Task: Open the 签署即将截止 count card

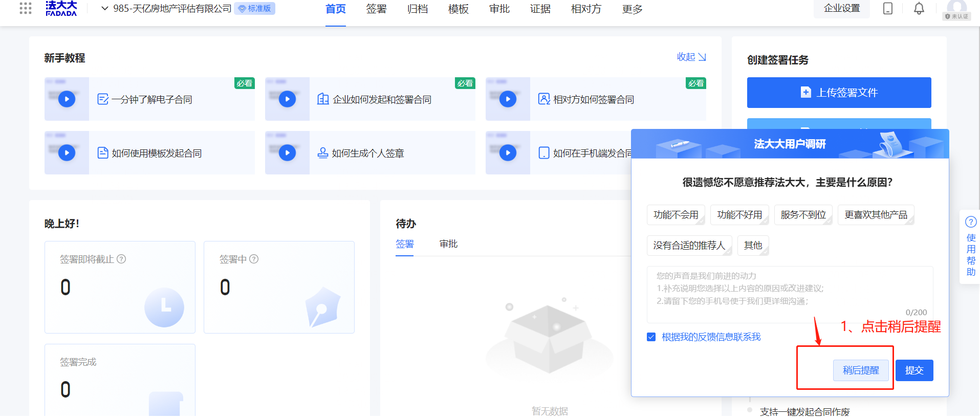Action: (120, 287)
